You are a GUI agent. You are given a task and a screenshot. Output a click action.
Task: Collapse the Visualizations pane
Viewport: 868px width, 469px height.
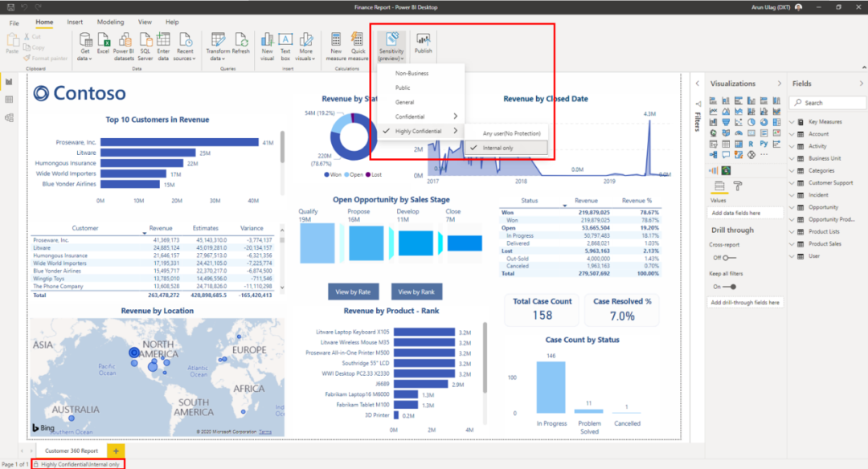[780, 84]
